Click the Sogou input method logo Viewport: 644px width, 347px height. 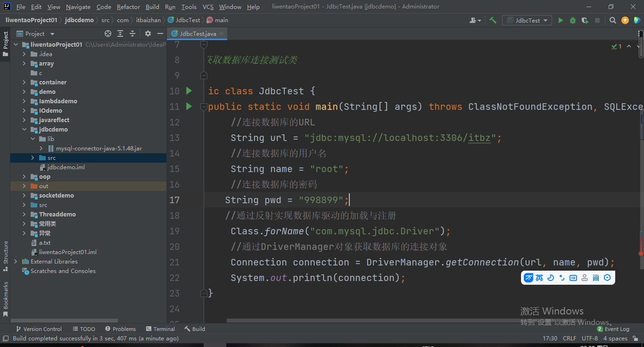pyautogui.click(x=528, y=278)
